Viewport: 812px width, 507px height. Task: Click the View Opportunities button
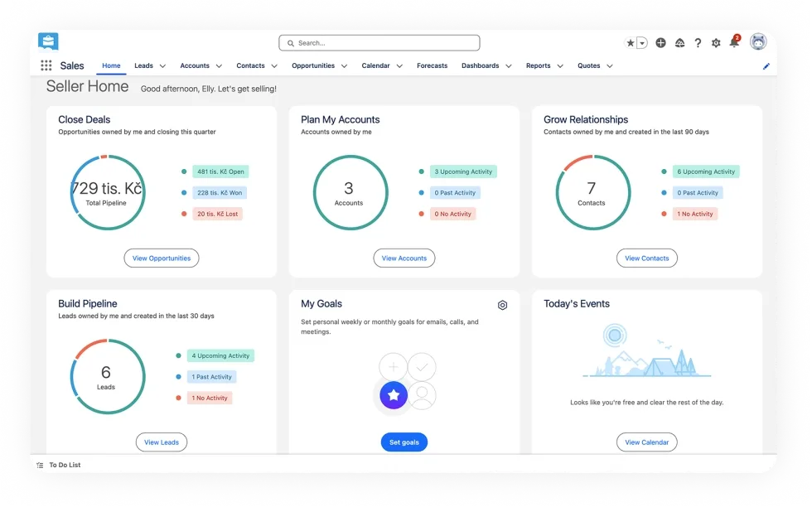pyautogui.click(x=162, y=258)
